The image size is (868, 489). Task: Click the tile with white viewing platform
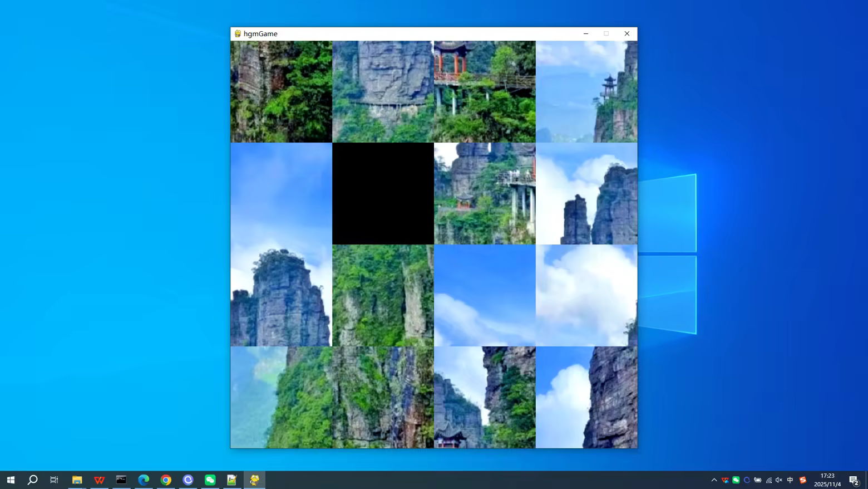coord(485,193)
